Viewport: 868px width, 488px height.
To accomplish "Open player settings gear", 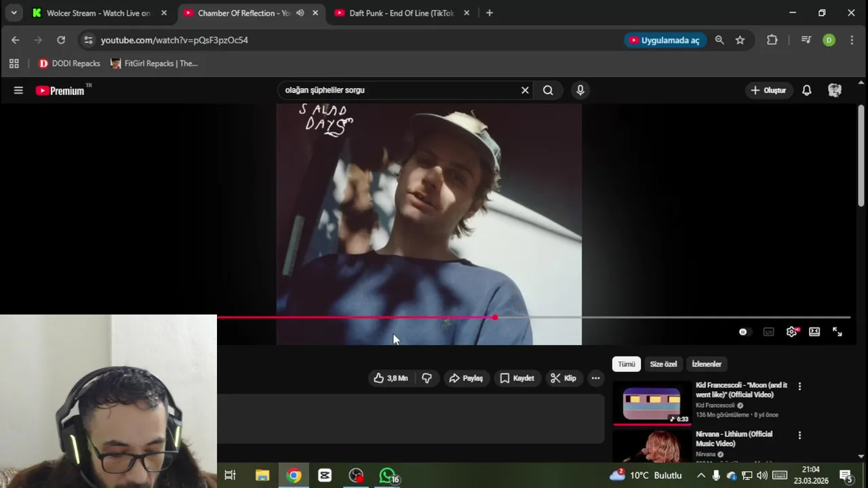I will [x=791, y=331].
